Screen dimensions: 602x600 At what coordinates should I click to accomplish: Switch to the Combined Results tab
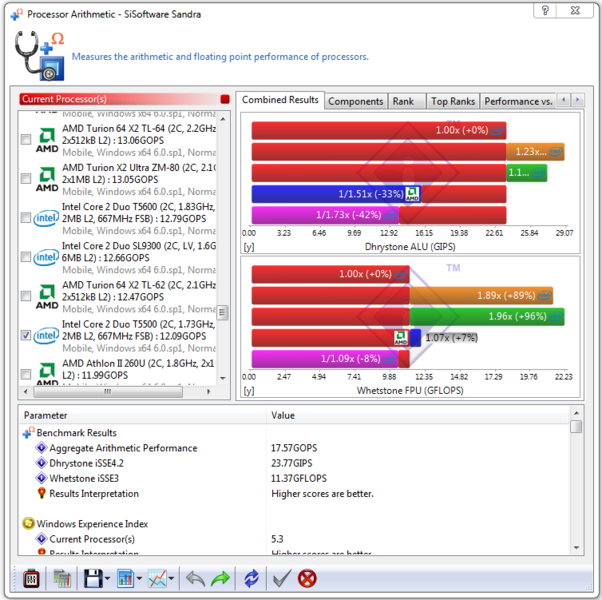point(280,100)
